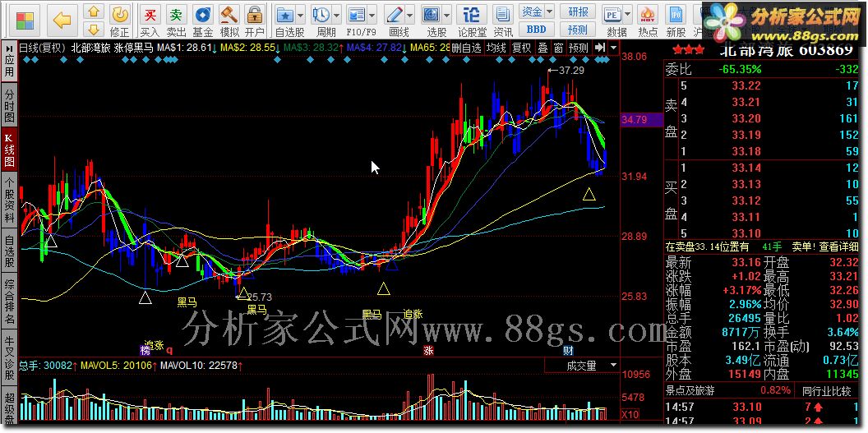Open the 模拟 simulated trading gavel icon
The image size is (868, 433).
tap(229, 21)
